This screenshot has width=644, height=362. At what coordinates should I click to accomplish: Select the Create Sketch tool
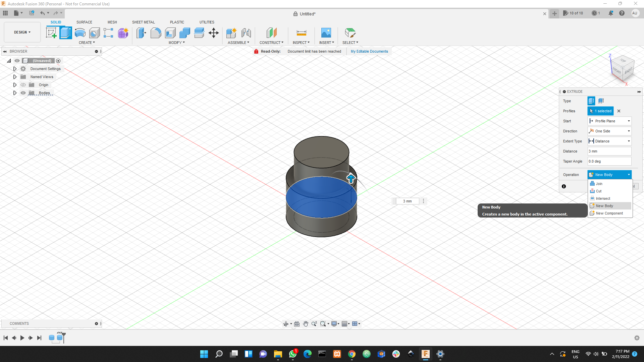coord(51,33)
